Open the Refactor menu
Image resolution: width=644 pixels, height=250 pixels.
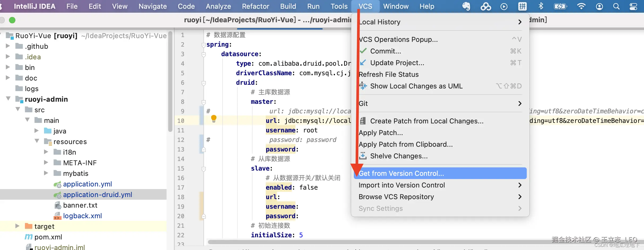[x=255, y=6]
